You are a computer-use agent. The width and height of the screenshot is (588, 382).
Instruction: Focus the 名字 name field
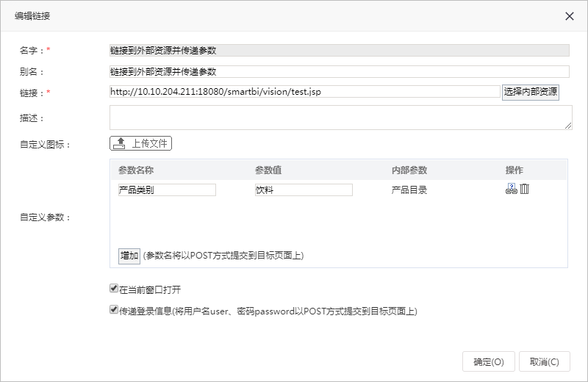click(x=340, y=51)
